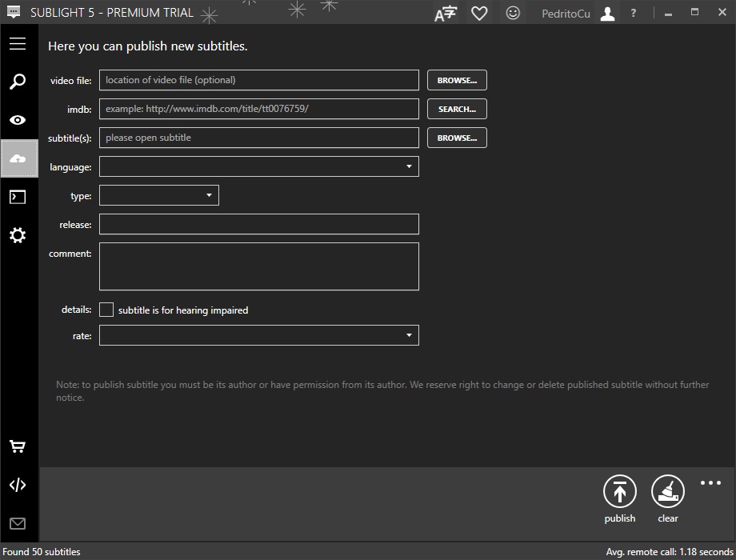736x560 pixels.
Task: Maximize the Sublight window
Action: [x=694, y=13]
